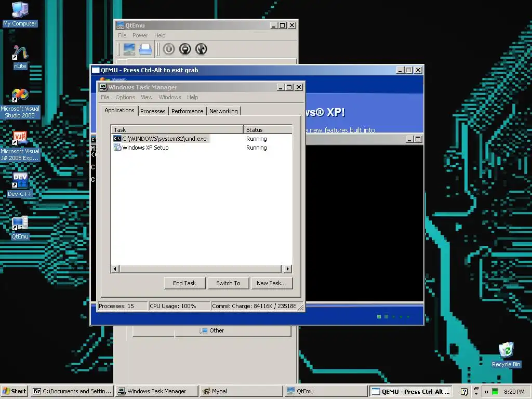Minimize the inner console window in QEMU

[x=409, y=139]
